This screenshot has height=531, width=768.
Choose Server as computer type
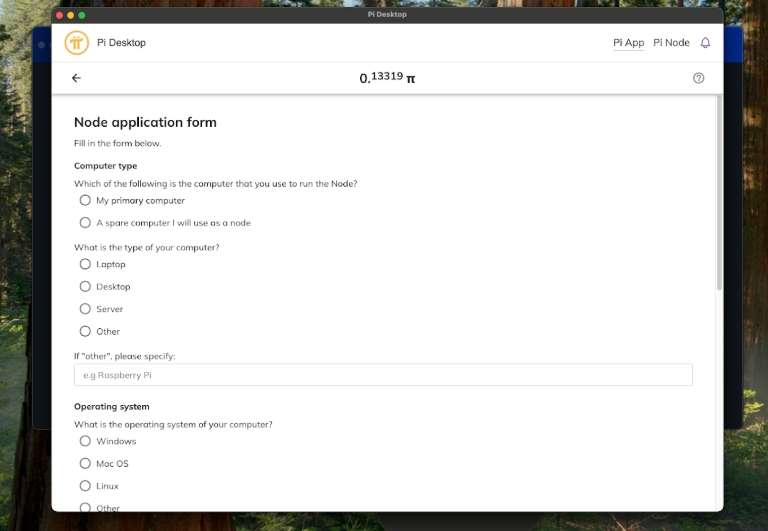tap(85, 309)
